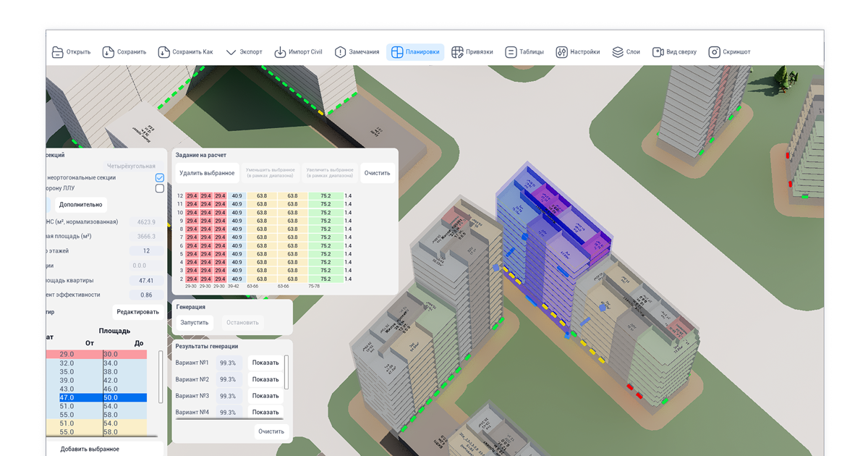The image size is (868, 456).
Task: Switch to the Планировки tab
Action: click(415, 52)
